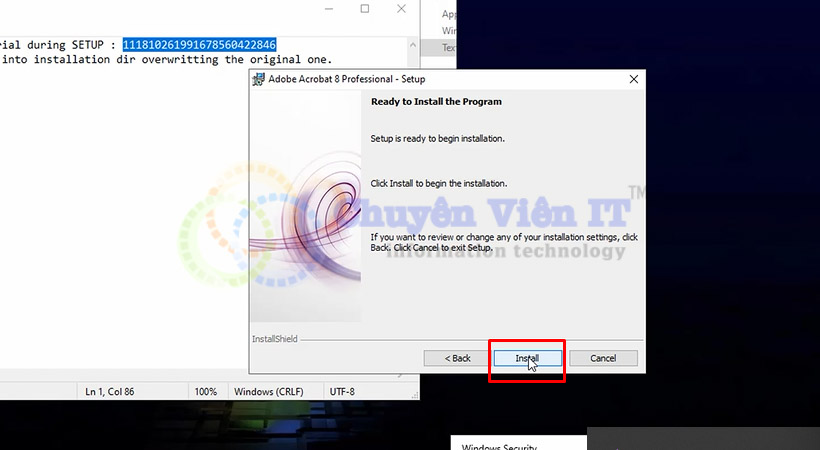
Task: Click the Acrobat swirl artwork in Setup dialog
Action: coord(305,206)
